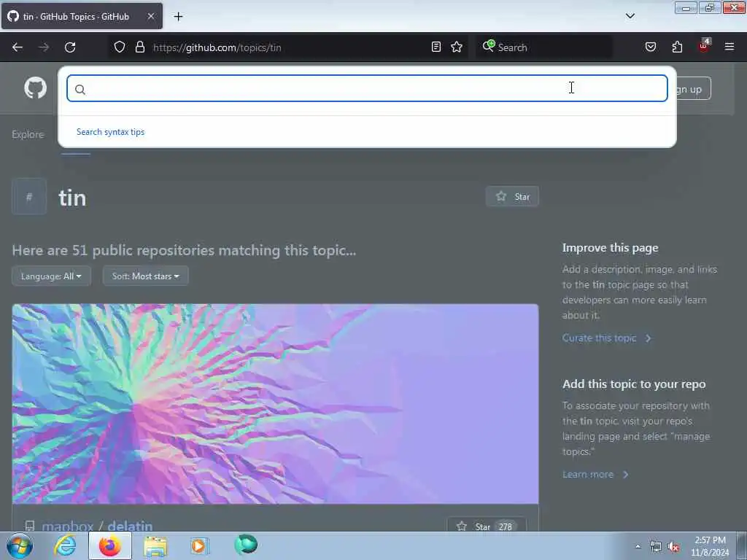Open Windows Media Player taskbar icon
The height and width of the screenshot is (560, 747).
pos(200,545)
